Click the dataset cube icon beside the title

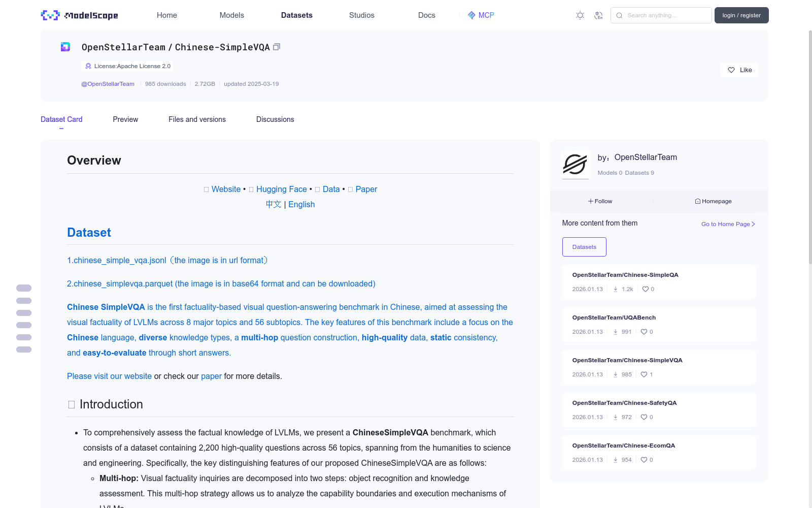65,47
